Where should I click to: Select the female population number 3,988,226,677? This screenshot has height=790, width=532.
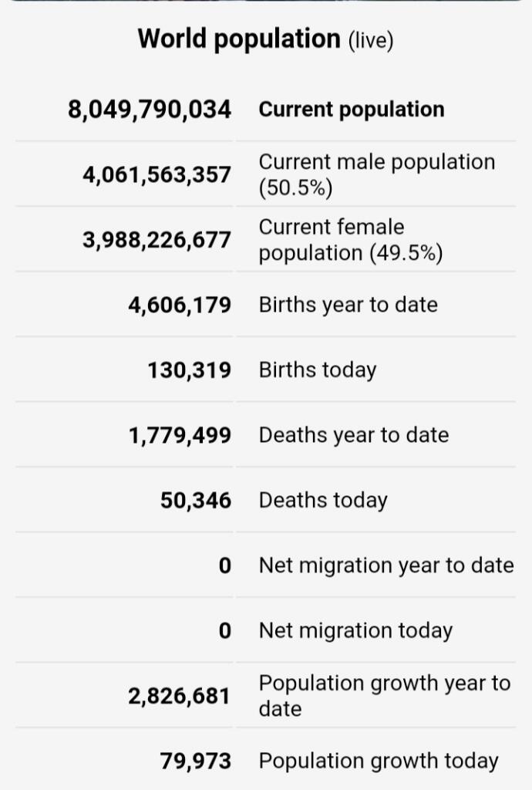[x=157, y=240]
